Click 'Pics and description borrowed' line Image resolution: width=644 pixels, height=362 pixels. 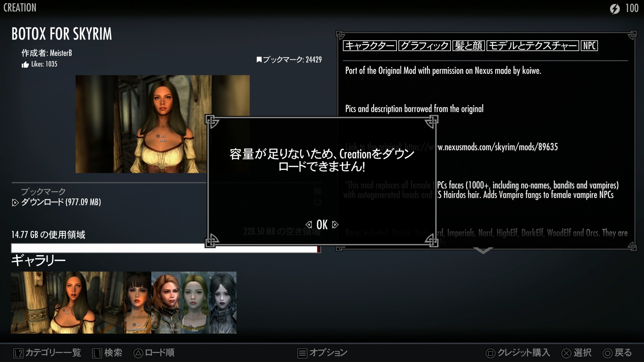414,109
